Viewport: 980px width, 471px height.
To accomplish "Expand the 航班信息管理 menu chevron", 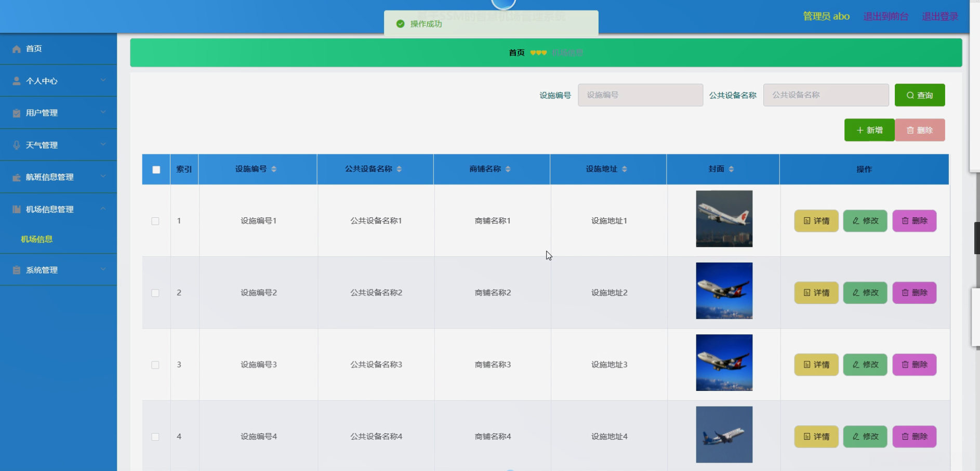I will (103, 176).
